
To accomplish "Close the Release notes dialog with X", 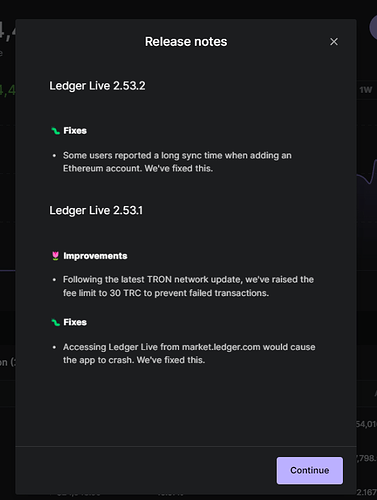I will coord(334,42).
